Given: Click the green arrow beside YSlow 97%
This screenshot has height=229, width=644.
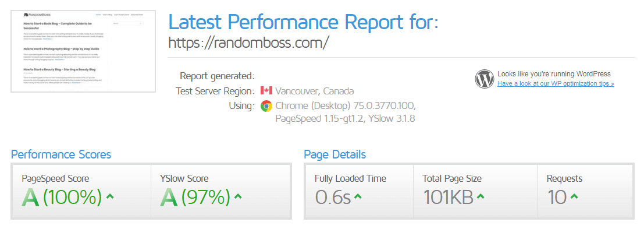Looking at the screenshot, I should pyautogui.click(x=238, y=196).
